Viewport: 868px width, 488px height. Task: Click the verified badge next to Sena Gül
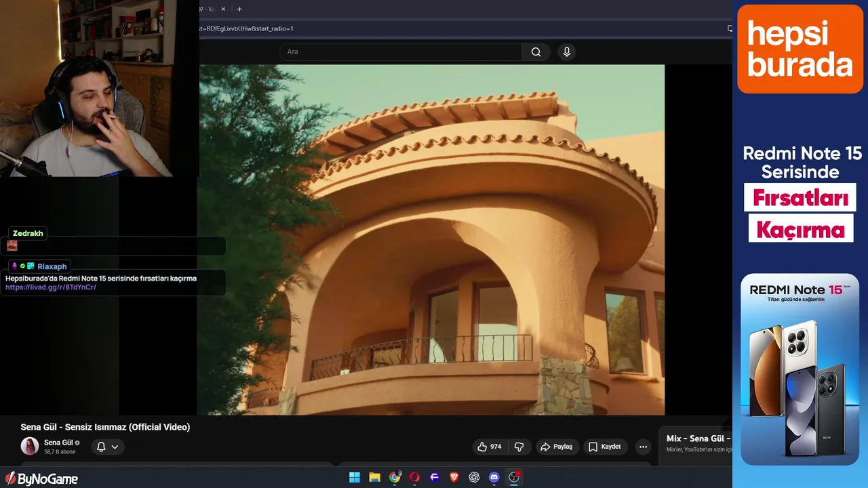[77, 443]
